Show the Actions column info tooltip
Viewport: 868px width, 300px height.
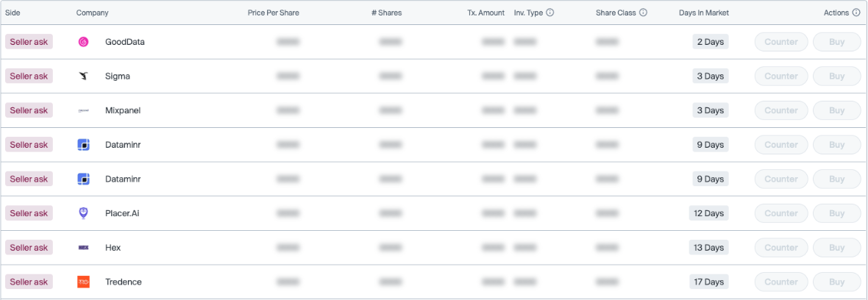point(856,12)
